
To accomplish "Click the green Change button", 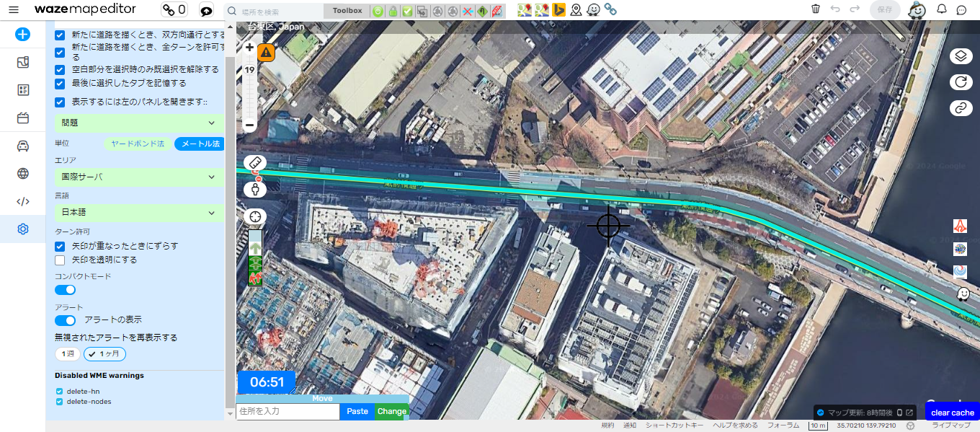I will pos(391,411).
